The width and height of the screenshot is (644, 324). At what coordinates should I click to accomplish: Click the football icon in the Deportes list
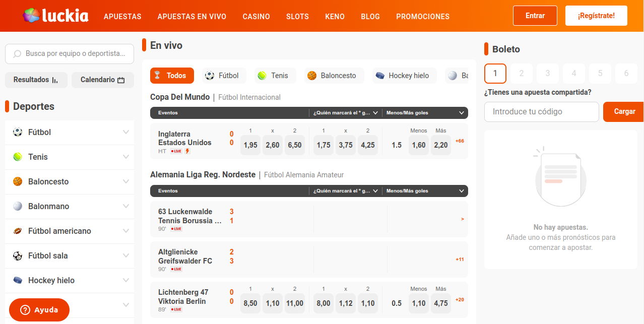click(x=18, y=132)
